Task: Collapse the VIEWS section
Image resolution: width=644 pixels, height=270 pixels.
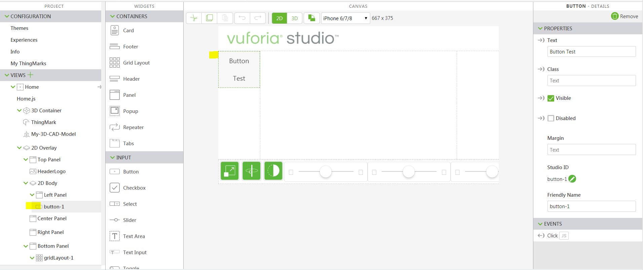Action: [7, 75]
